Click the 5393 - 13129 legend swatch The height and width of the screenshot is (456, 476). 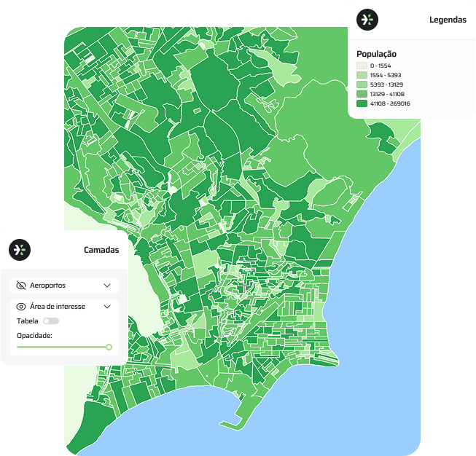(362, 85)
